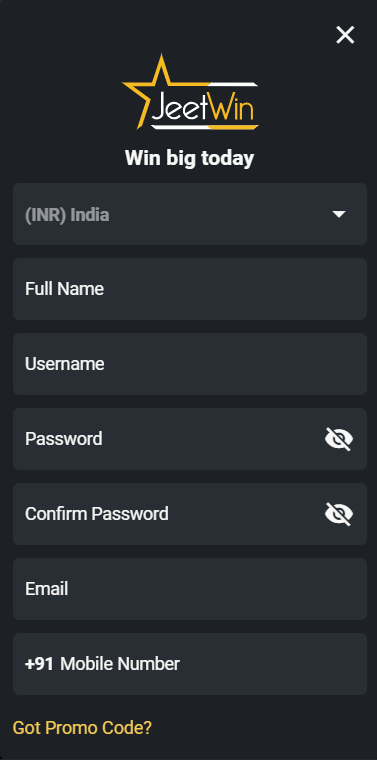Toggle Confirm Password visibility eye icon
Screen dimensions: 377x760
coord(339,514)
